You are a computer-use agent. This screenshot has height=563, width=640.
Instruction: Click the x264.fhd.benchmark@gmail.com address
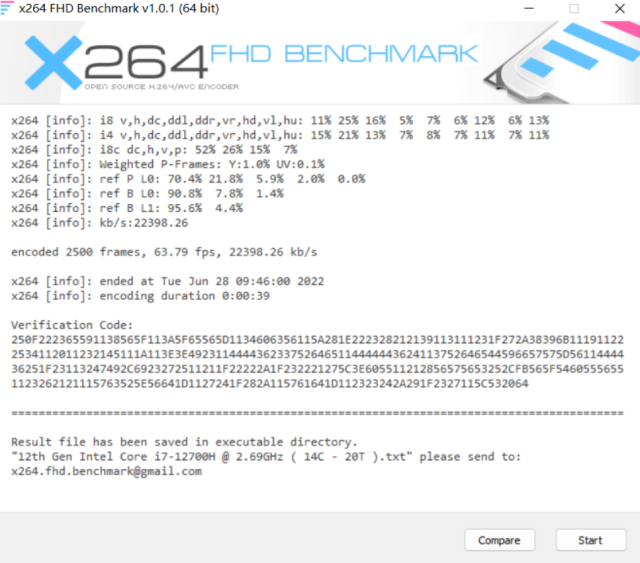pyautogui.click(x=107, y=471)
